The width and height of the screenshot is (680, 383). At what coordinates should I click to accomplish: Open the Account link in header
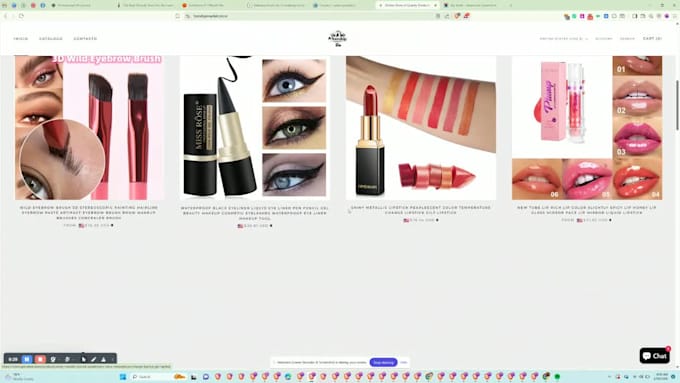tap(604, 39)
